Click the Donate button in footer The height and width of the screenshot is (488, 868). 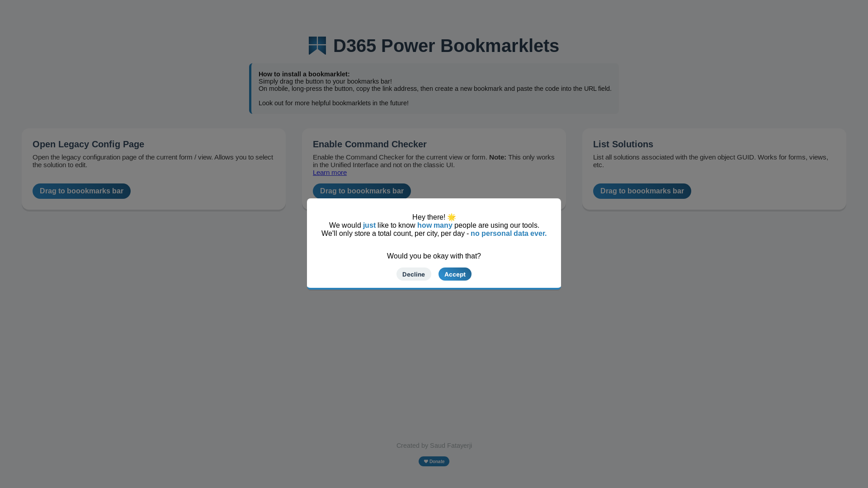tap(434, 461)
